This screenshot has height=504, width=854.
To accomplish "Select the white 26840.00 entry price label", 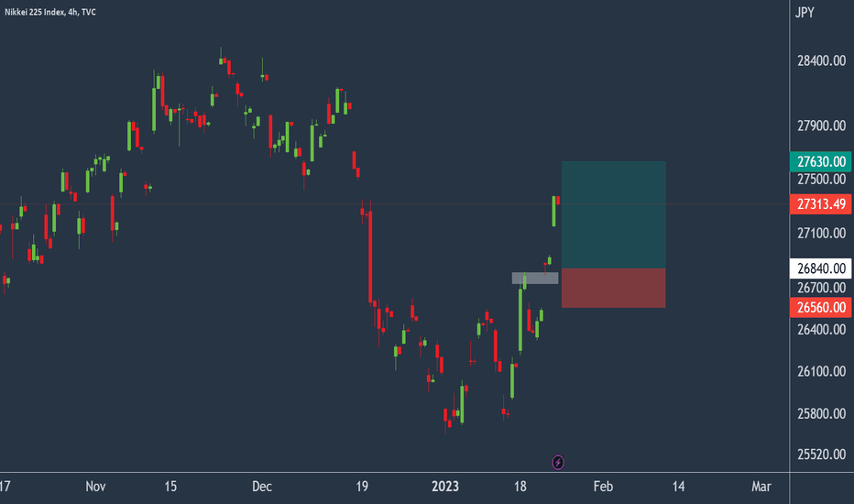I will coord(821,268).
